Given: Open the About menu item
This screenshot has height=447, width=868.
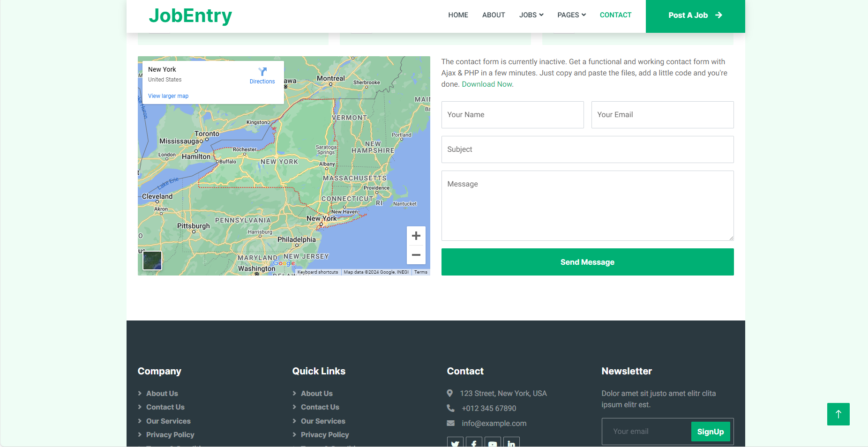Looking at the screenshot, I should (x=494, y=15).
